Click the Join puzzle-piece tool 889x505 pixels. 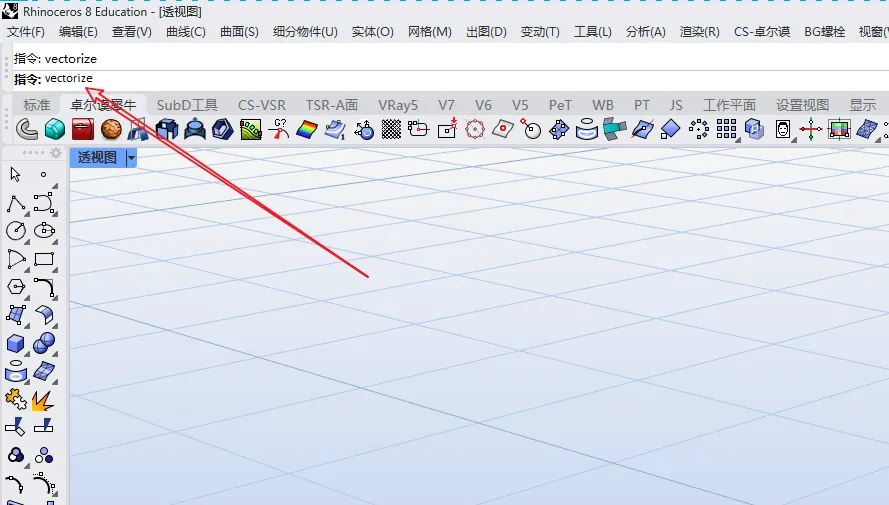coord(16,400)
